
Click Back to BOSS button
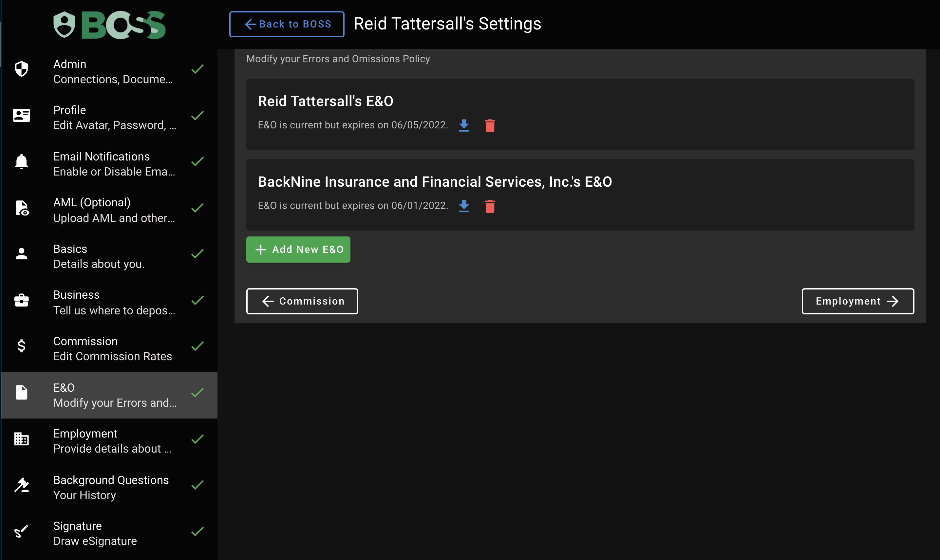(287, 24)
